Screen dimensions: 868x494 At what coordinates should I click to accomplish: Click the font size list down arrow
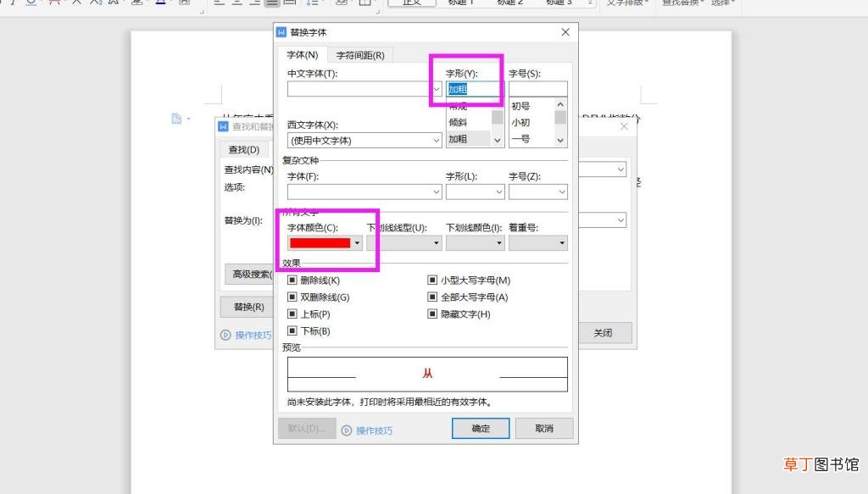pos(560,141)
